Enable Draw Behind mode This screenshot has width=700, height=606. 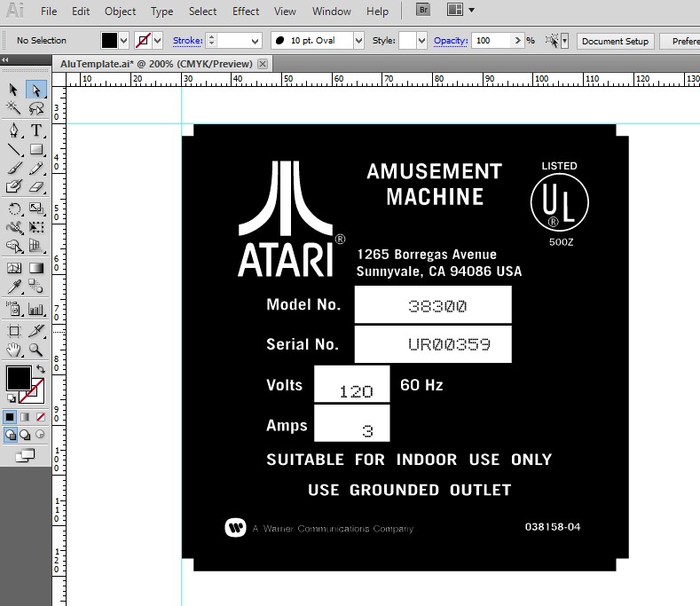point(25,435)
